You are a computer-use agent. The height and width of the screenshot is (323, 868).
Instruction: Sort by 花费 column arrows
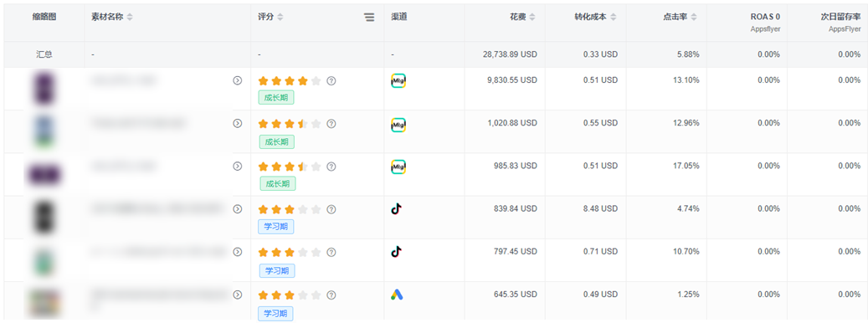pyautogui.click(x=532, y=17)
